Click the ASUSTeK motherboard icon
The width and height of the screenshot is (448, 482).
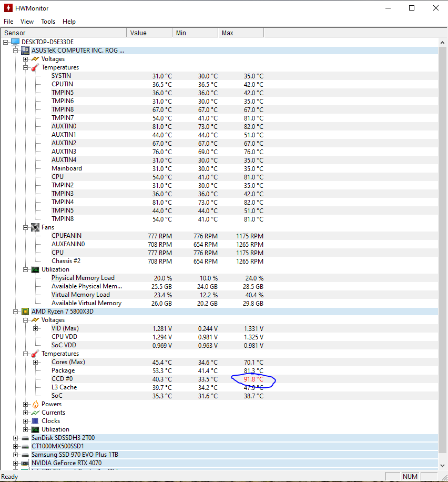click(25, 51)
